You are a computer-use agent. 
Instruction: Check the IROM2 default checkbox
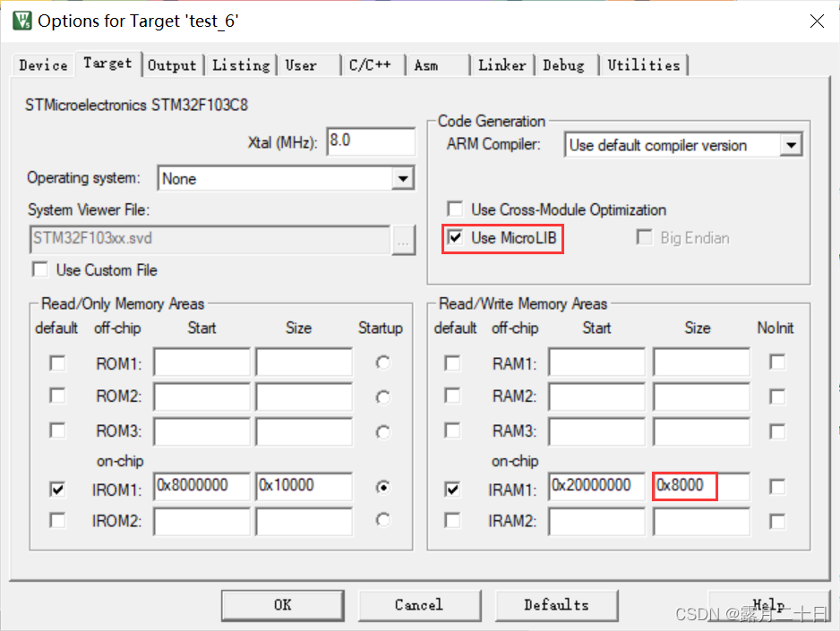pyautogui.click(x=57, y=520)
